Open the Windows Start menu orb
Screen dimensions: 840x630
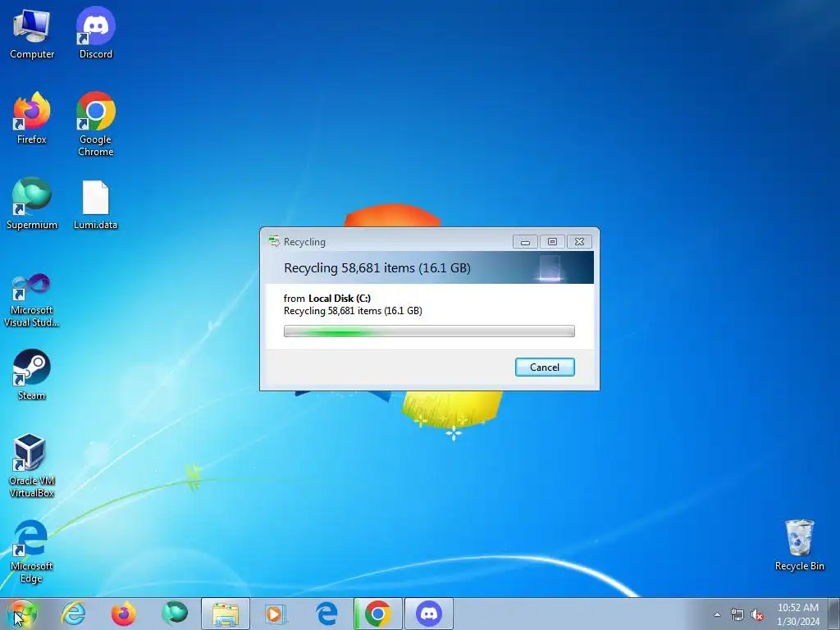pyautogui.click(x=22, y=614)
